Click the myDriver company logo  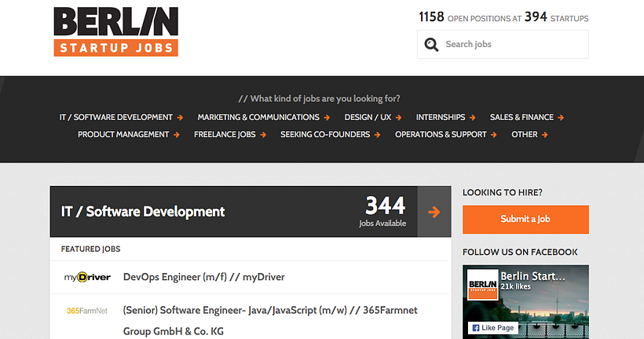[87, 278]
